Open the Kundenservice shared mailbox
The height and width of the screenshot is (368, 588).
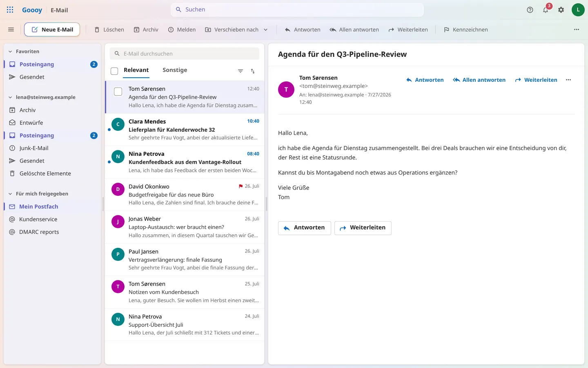pos(52,219)
